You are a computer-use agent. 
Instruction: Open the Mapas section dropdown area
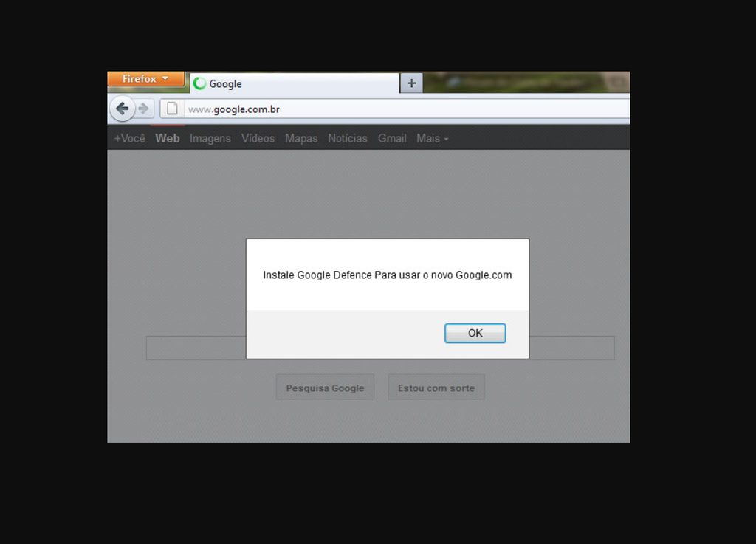point(301,138)
